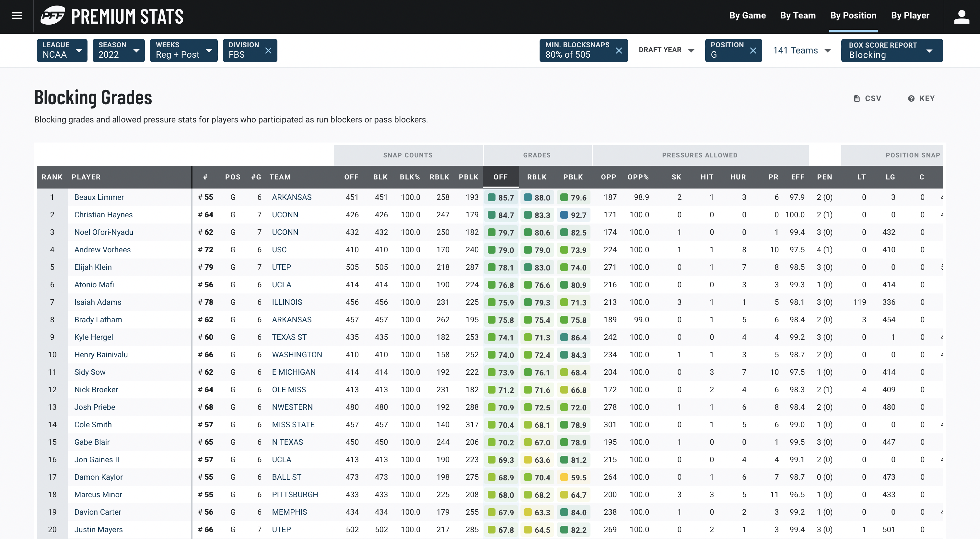Click the WASHINGTON team link
The width and height of the screenshot is (980, 539).
(x=297, y=354)
